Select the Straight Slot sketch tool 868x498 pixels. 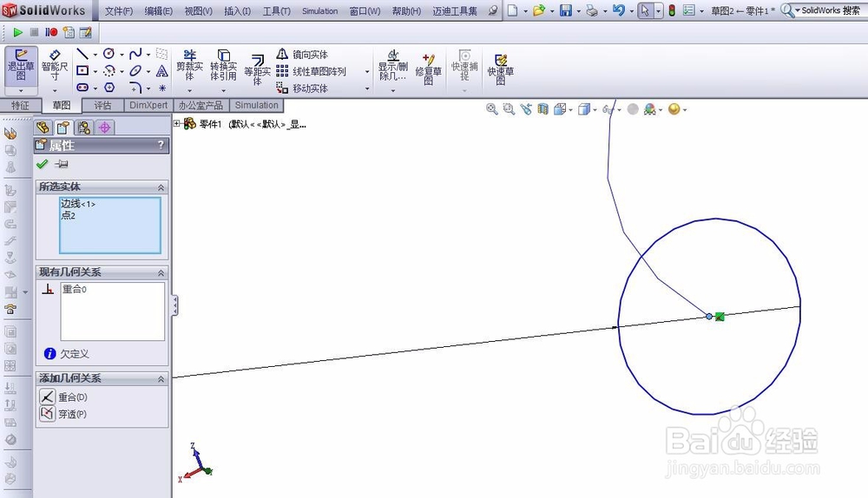(82, 88)
